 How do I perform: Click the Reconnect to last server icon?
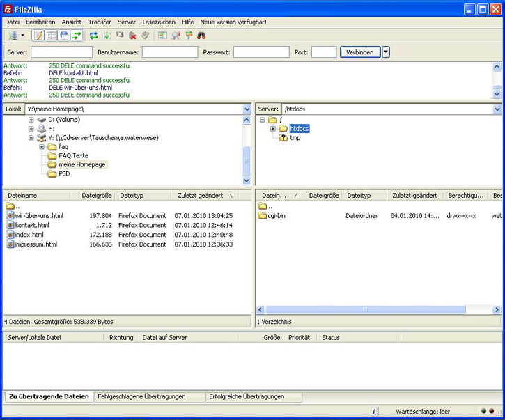pyautogui.click(x=145, y=36)
